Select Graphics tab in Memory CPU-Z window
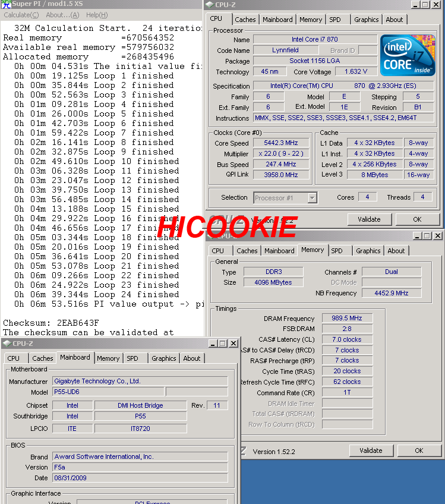Viewport: 445px width, 504px height. pyautogui.click(x=368, y=251)
